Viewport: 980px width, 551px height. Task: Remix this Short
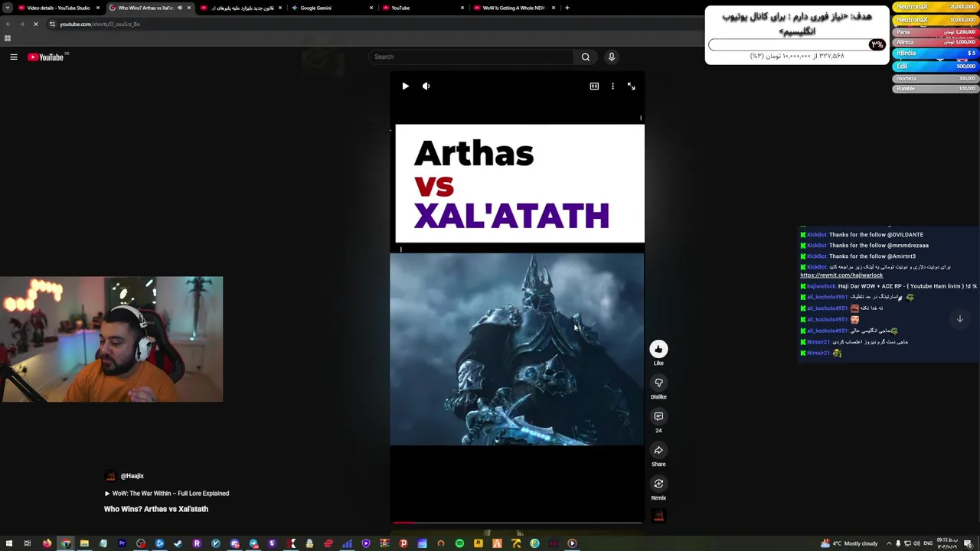click(658, 484)
